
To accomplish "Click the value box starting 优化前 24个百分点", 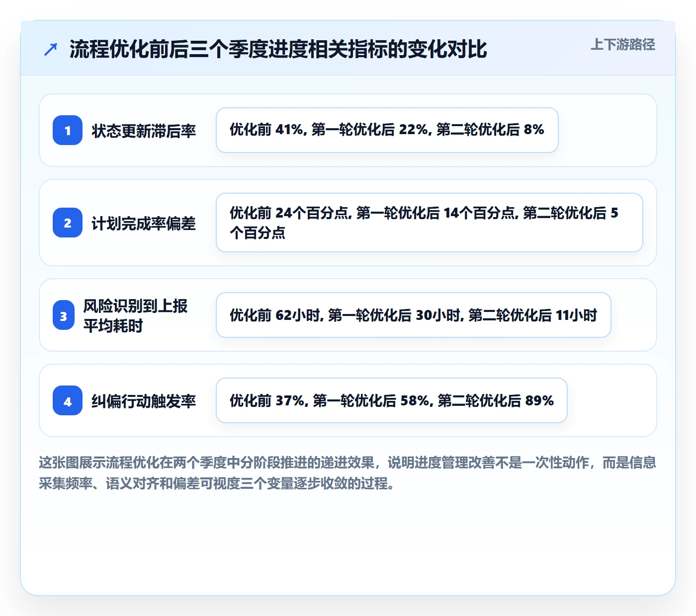I will click(x=430, y=223).
